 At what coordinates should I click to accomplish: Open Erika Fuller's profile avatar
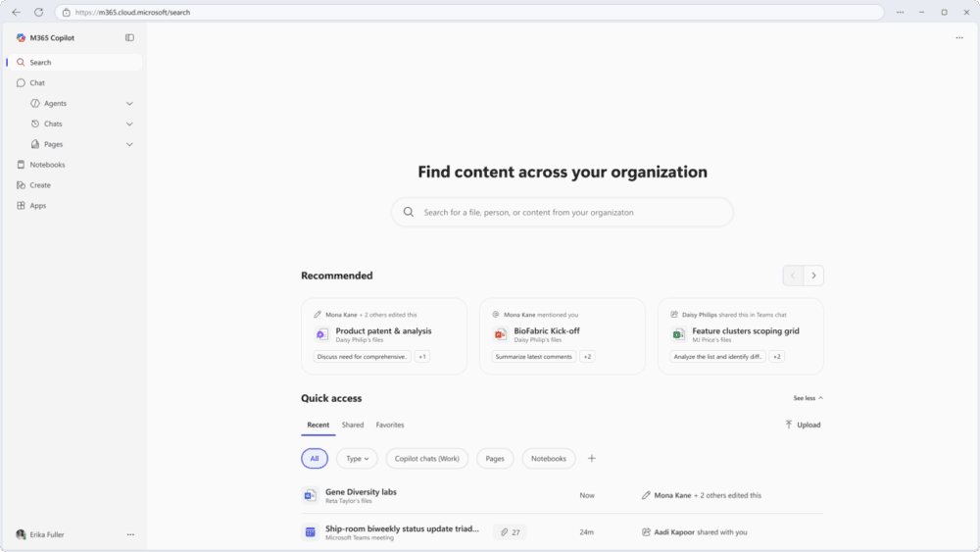(x=21, y=534)
